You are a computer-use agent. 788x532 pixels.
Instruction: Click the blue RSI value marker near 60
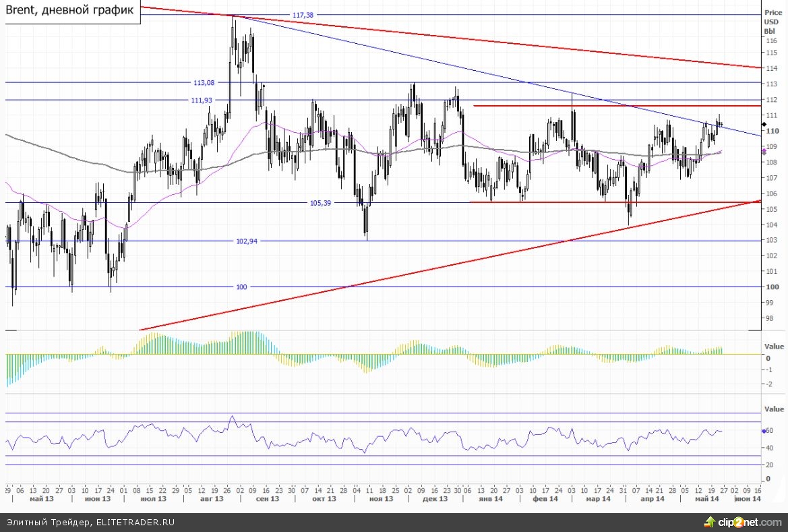click(763, 430)
